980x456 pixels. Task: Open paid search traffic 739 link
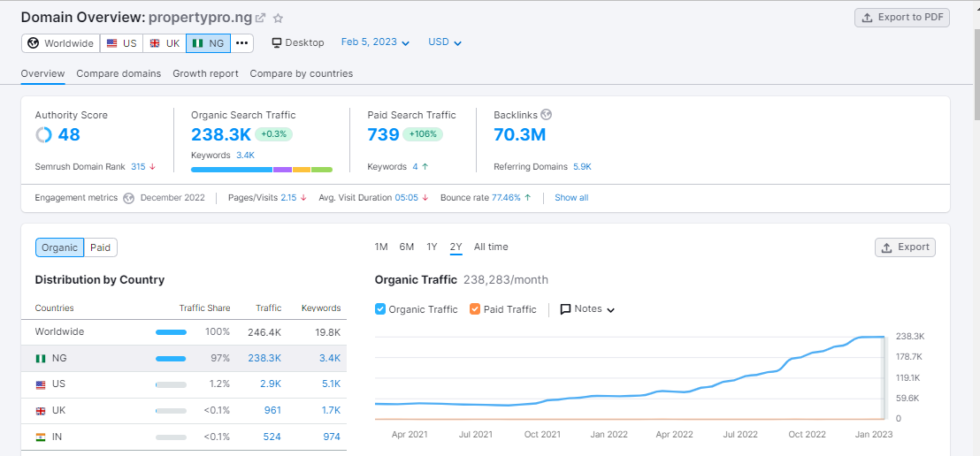coord(383,134)
